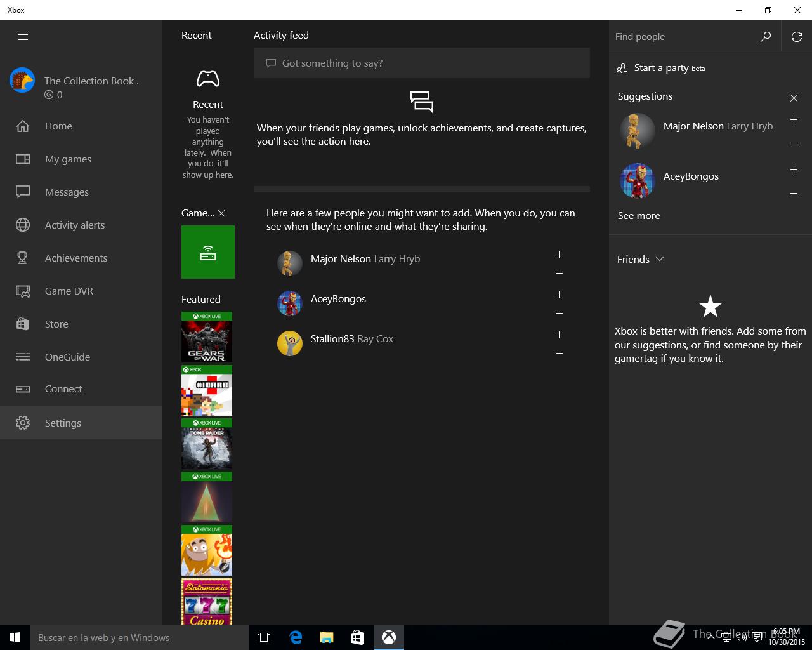Open My games section
This screenshot has height=650, width=812.
click(81, 159)
